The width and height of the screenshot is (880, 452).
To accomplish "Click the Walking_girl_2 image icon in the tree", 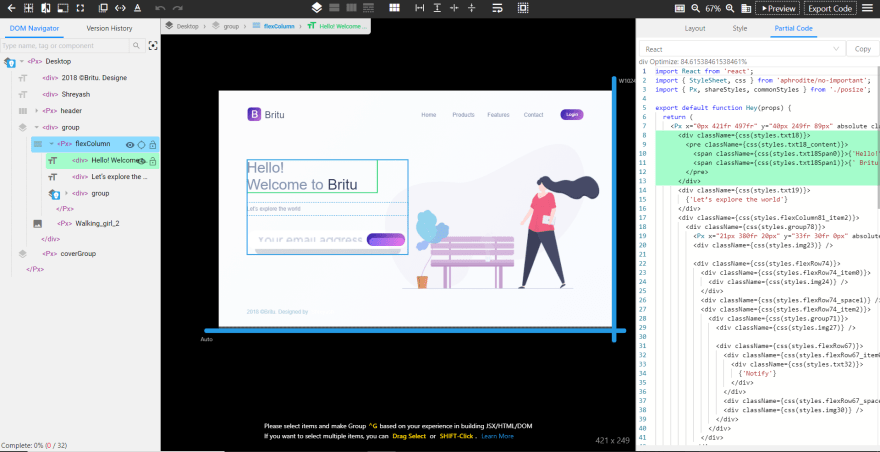I will tap(38, 223).
